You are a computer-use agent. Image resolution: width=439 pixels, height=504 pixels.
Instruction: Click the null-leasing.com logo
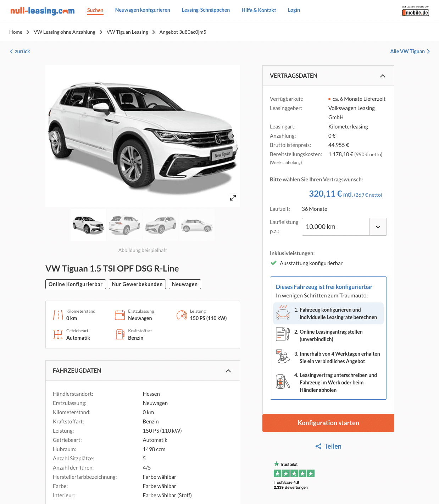pyautogui.click(x=43, y=11)
